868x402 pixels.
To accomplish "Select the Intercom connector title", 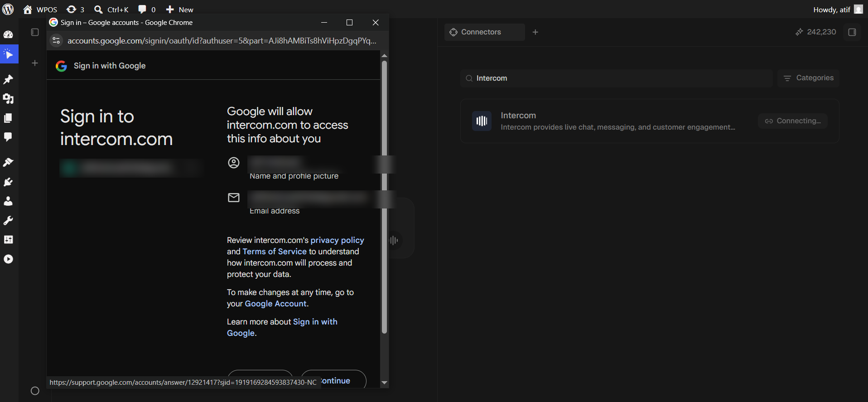I will [518, 116].
